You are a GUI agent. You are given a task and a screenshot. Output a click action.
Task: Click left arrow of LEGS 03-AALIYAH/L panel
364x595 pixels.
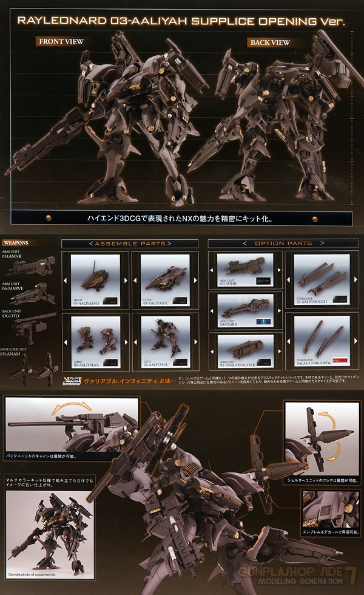click(135, 342)
